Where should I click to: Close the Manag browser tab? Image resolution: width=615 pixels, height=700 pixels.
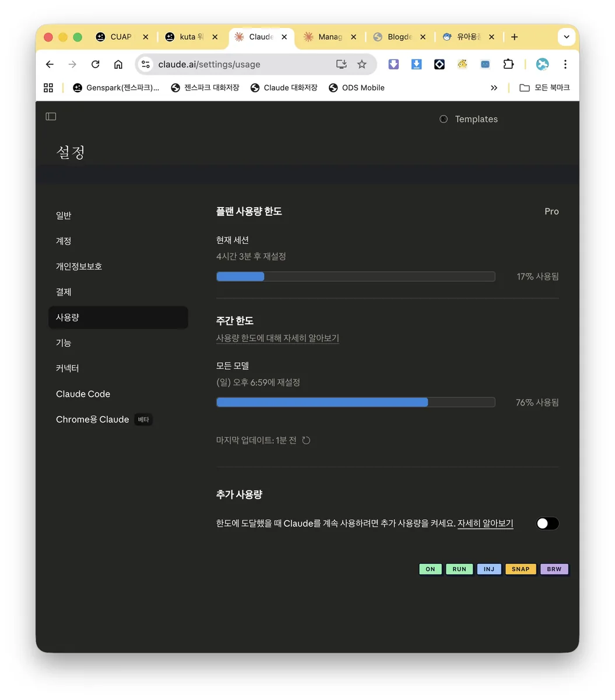click(353, 37)
